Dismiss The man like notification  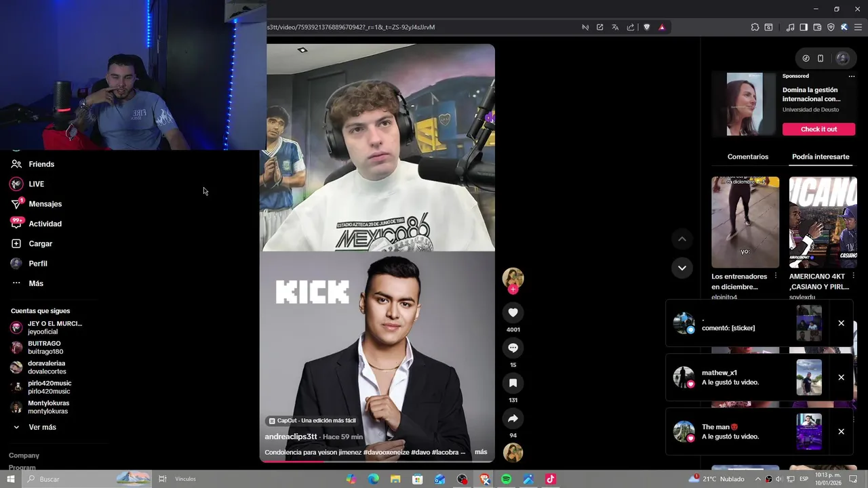coord(841,432)
